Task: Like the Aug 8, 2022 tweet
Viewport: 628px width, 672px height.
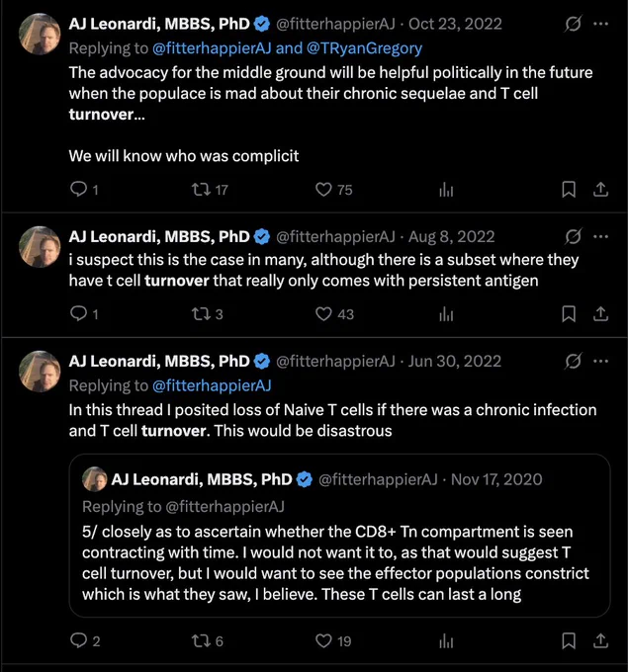Action: tap(323, 313)
